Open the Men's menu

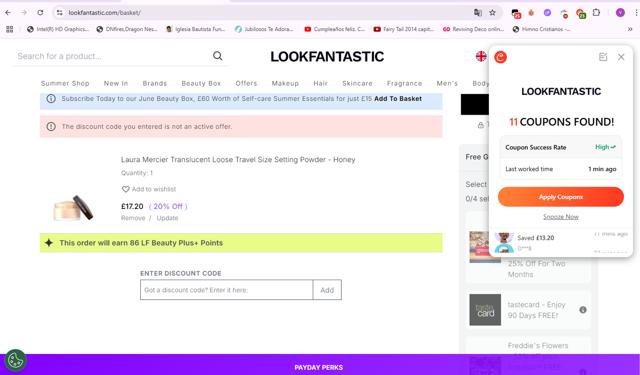click(x=447, y=83)
